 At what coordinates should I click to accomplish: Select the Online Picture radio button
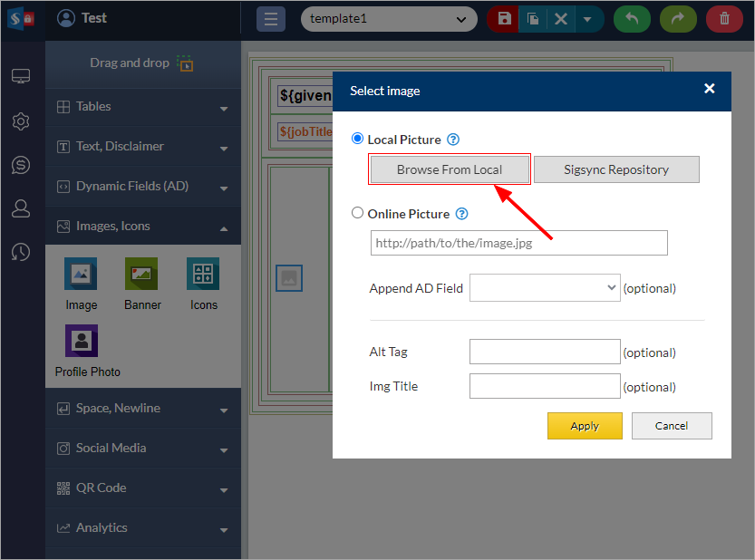click(x=357, y=214)
